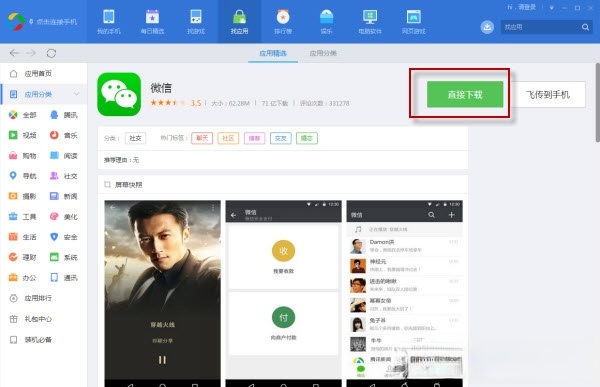Click the Hi, 请登录 login link
Image resolution: width=600 pixels, height=387 pixels.
[x=522, y=7]
